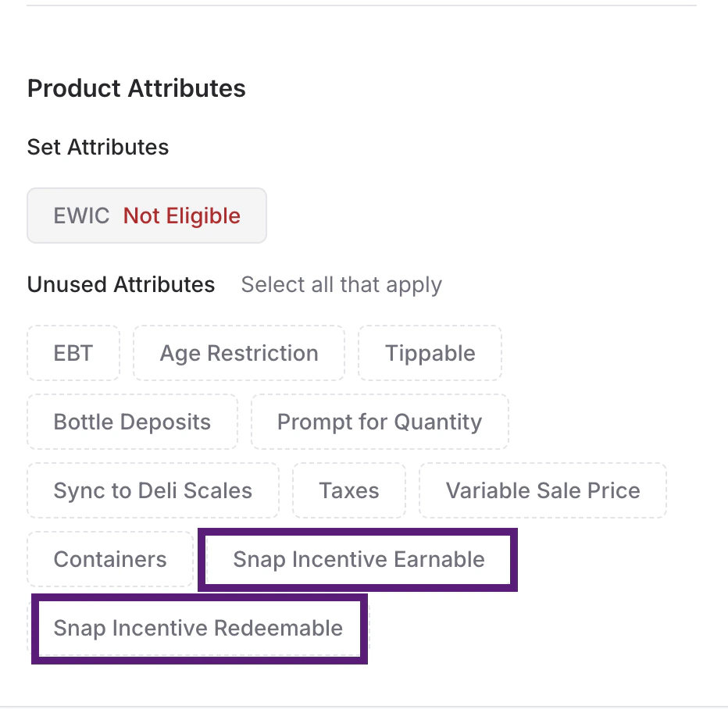Click the Unused Attributes label

(x=121, y=284)
